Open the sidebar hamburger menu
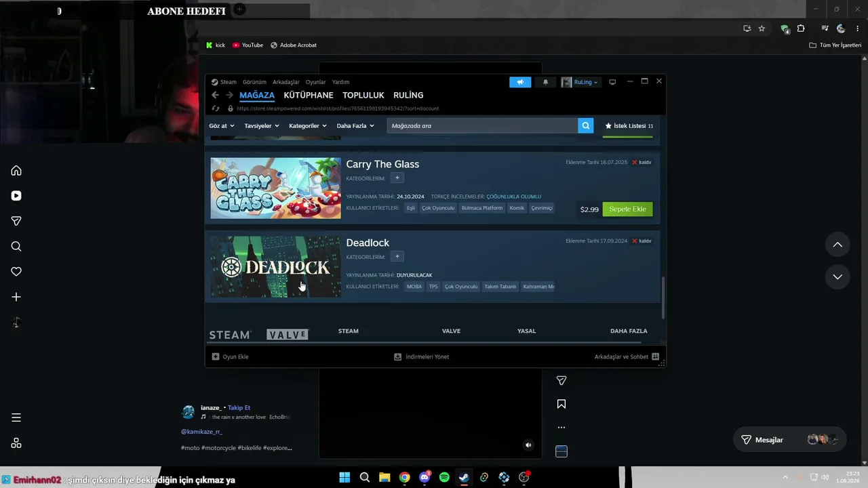The height and width of the screenshot is (488, 868). pos(16,418)
